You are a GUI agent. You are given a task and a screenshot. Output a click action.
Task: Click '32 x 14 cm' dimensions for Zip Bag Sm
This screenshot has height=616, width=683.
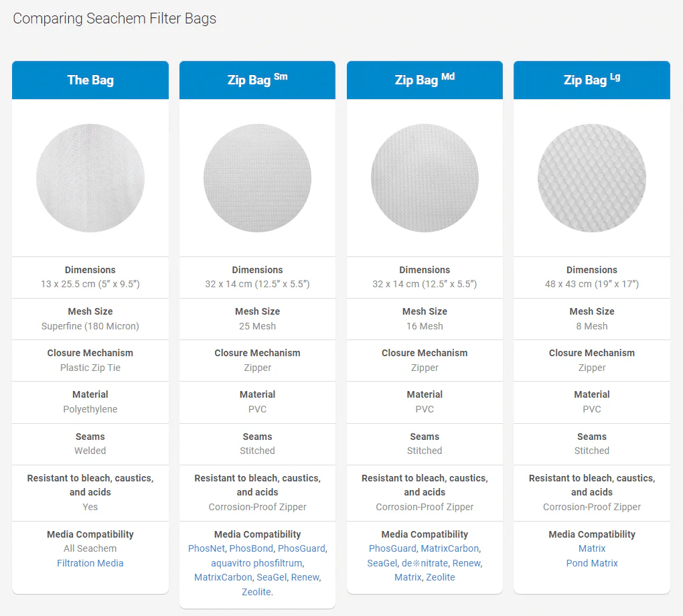pos(257,284)
